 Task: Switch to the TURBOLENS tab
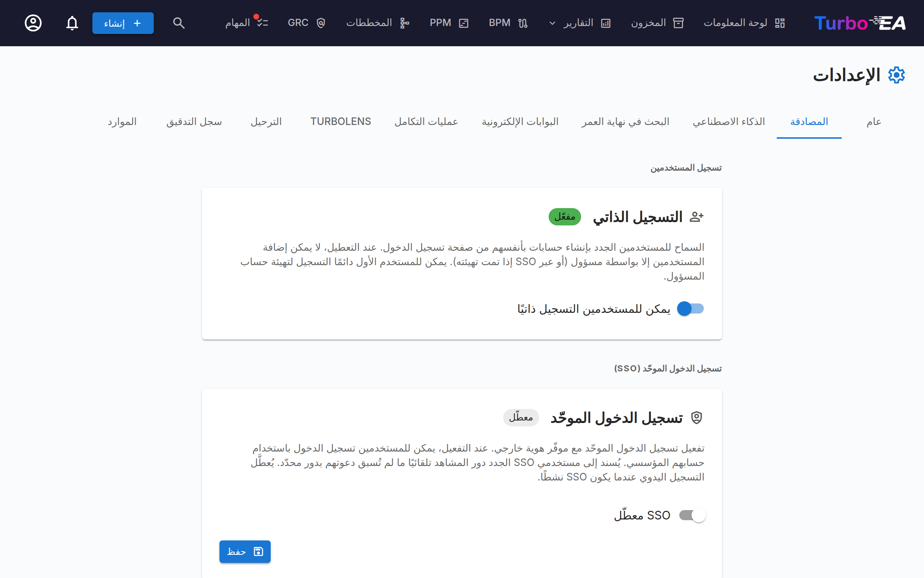(x=341, y=122)
